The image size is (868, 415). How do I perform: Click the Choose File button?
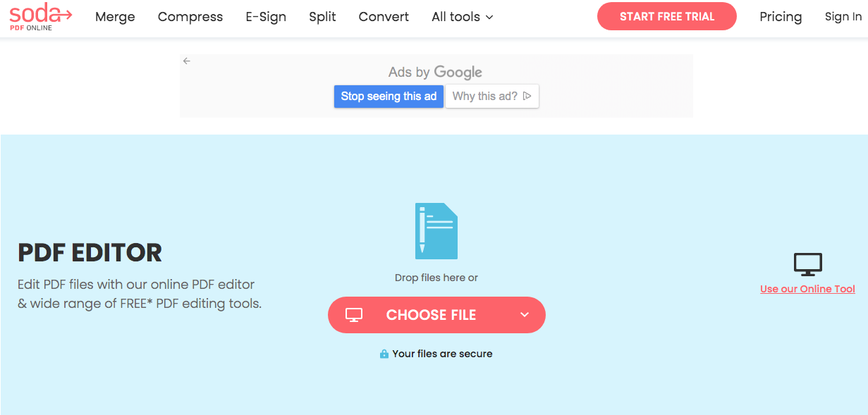(x=431, y=315)
